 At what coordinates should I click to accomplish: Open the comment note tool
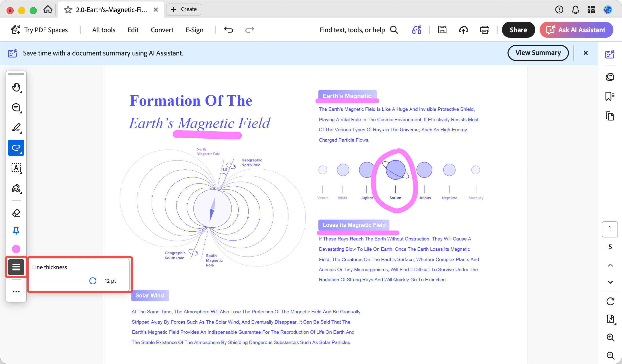(16, 108)
